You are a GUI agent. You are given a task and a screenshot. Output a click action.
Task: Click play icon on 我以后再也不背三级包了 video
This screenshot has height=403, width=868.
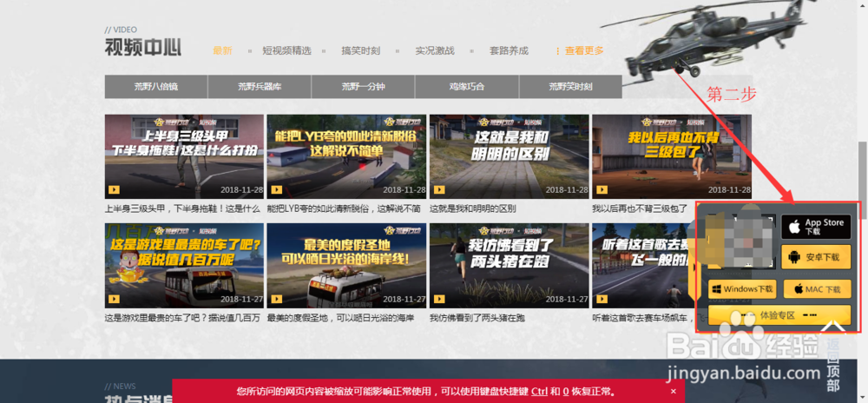(602, 190)
